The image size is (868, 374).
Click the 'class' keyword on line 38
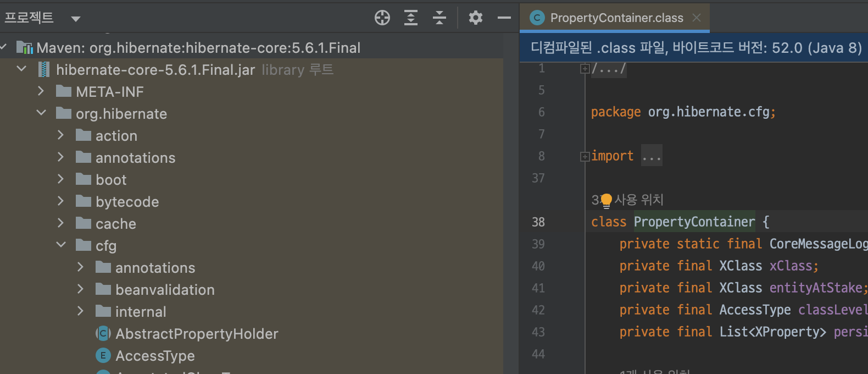609,222
